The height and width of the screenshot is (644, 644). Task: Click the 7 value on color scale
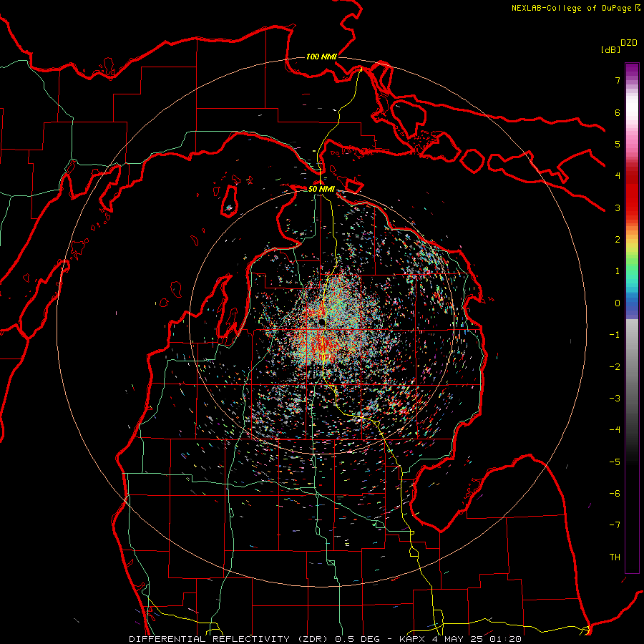[618, 80]
